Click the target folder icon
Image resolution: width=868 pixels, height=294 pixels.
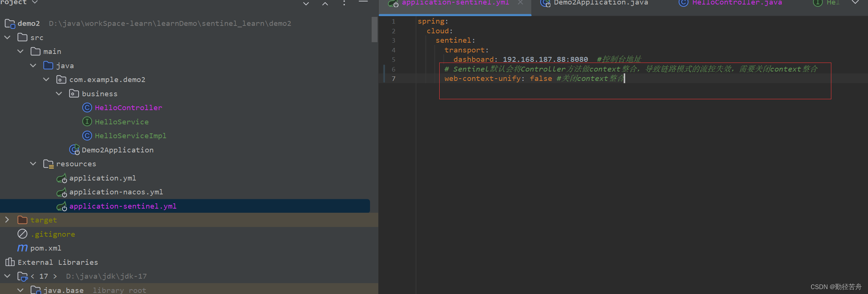[22, 220]
